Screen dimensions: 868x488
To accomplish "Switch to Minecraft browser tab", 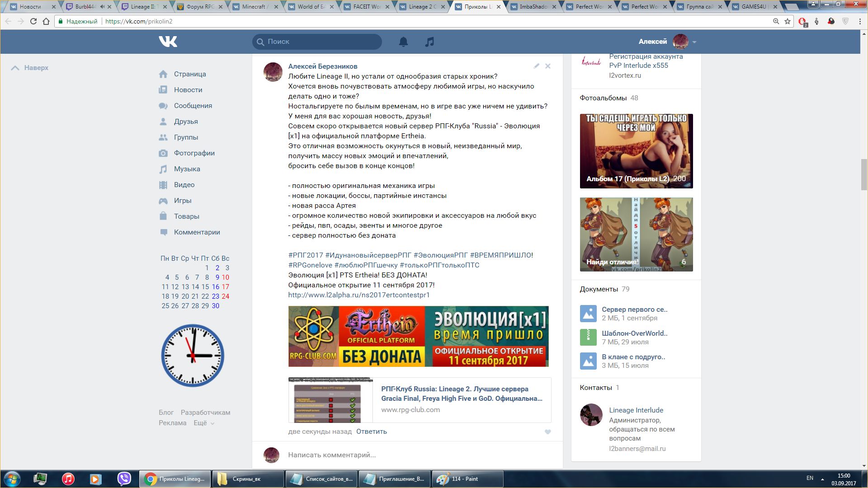I will pyautogui.click(x=255, y=7).
